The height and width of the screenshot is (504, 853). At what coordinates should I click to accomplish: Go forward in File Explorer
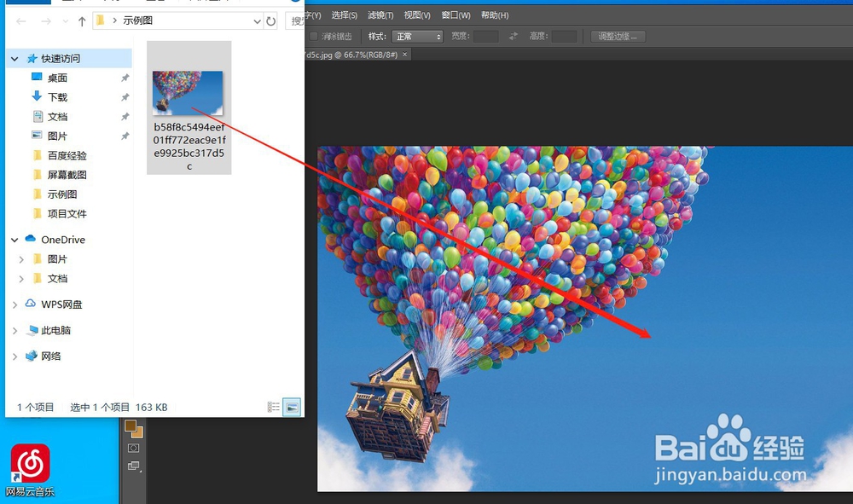pos(46,21)
